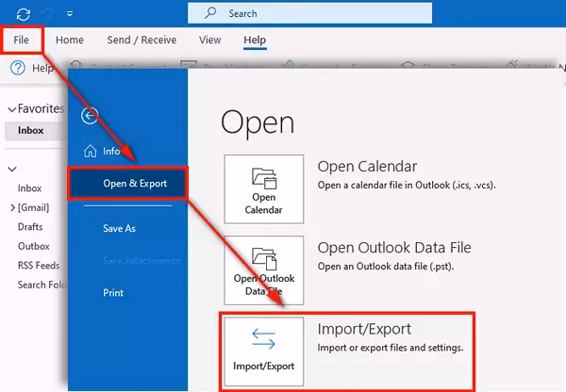This screenshot has height=392, width=566.
Task: Open the Quick Access Toolbar customize dropdown
Action: (x=70, y=15)
